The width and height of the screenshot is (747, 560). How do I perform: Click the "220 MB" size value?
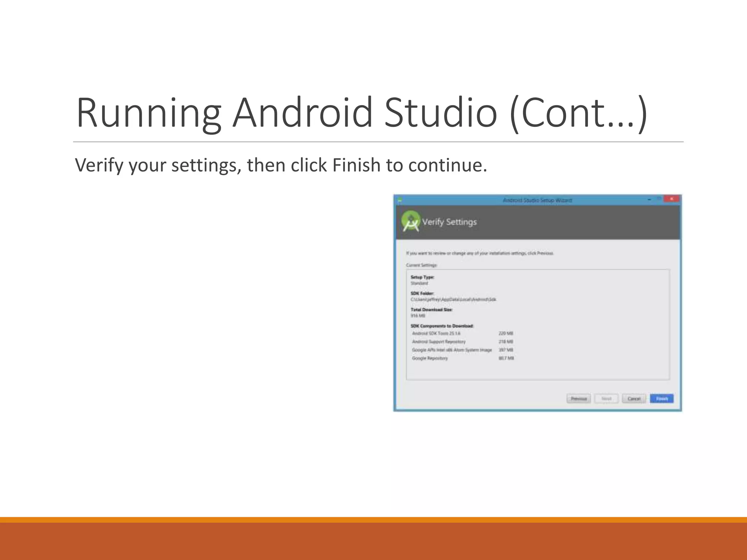[x=506, y=333]
